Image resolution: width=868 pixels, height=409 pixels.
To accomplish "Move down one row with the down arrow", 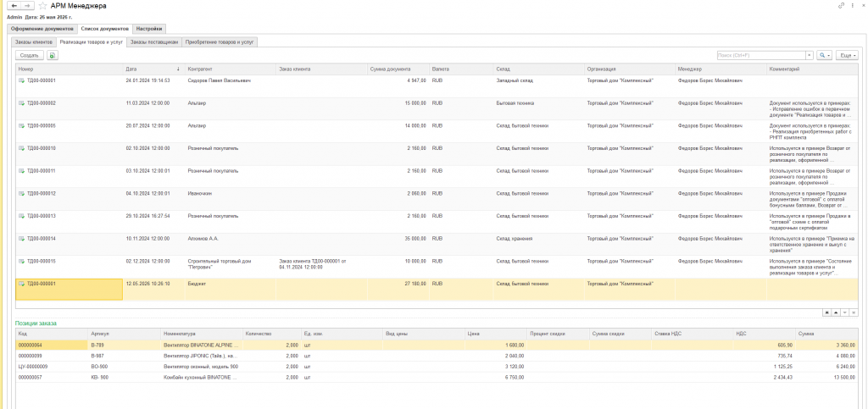I will click(x=844, y=312).
